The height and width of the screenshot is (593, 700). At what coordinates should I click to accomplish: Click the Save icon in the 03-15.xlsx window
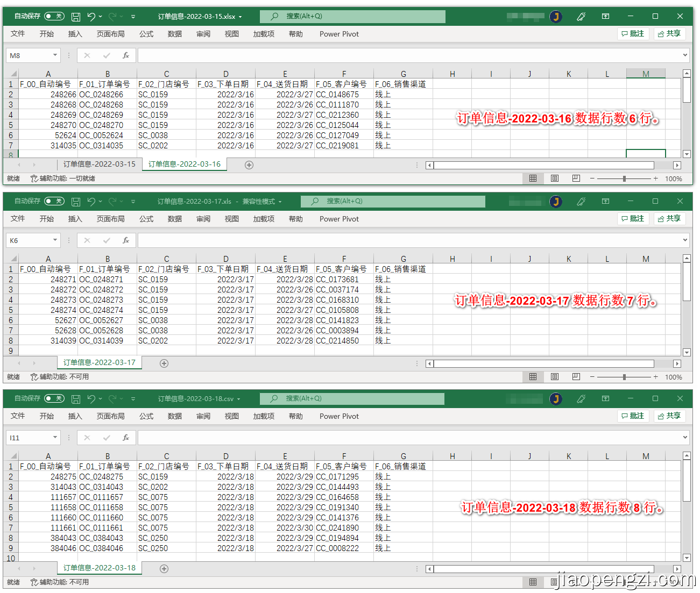click(x=76, y=17)
